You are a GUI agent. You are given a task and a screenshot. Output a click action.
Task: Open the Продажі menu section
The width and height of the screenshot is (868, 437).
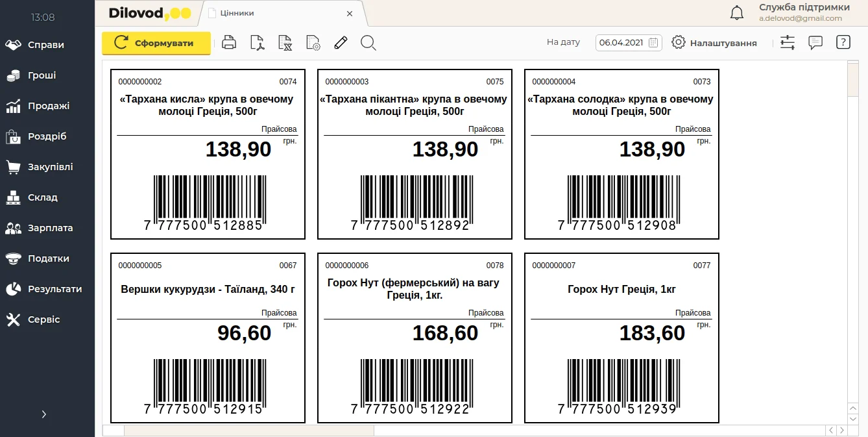(48, 106)
